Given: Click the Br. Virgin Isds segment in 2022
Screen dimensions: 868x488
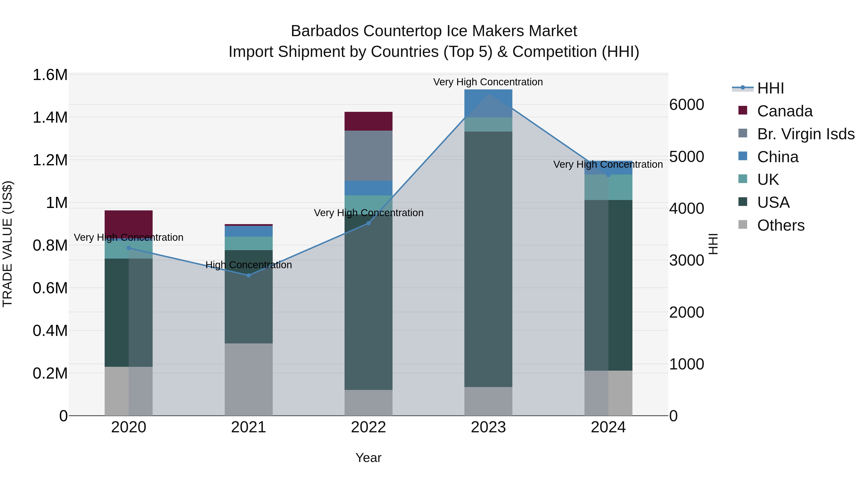Looking at the screenshot, I should [x=368, y=156].
